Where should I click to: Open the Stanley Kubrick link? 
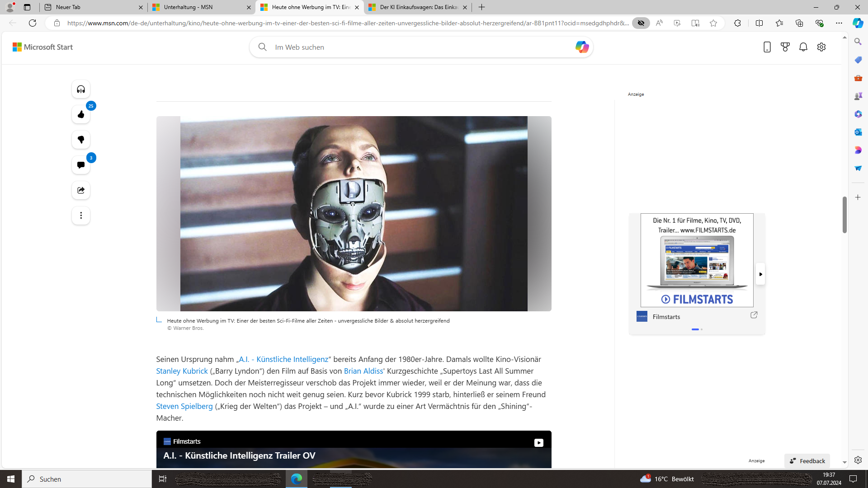(182, 371)
